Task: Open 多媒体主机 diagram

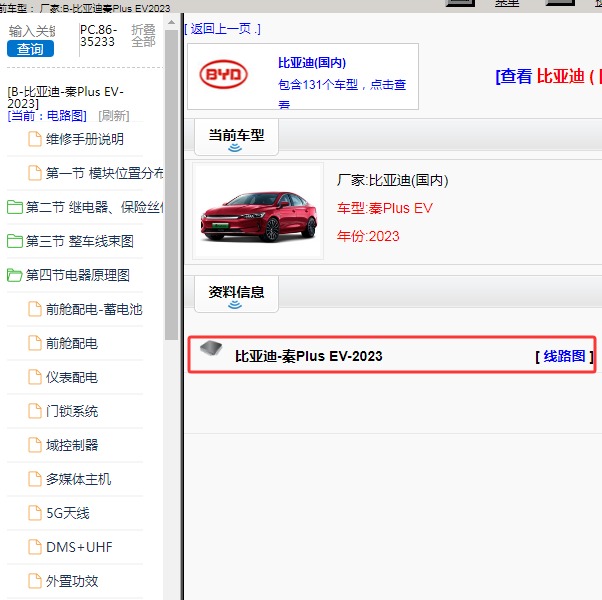Action: tap(78, 479)
